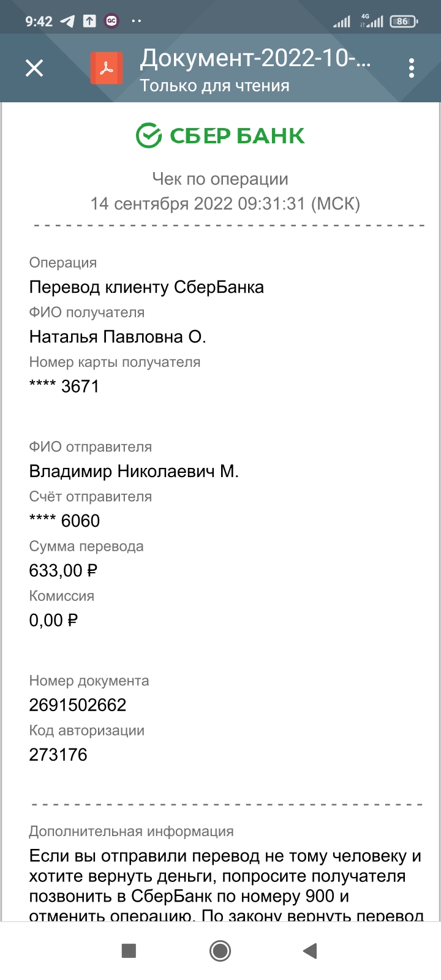Open the three-dot overflow menu
441x980 pixels.
pyautogui.click(x=412, y=68)
